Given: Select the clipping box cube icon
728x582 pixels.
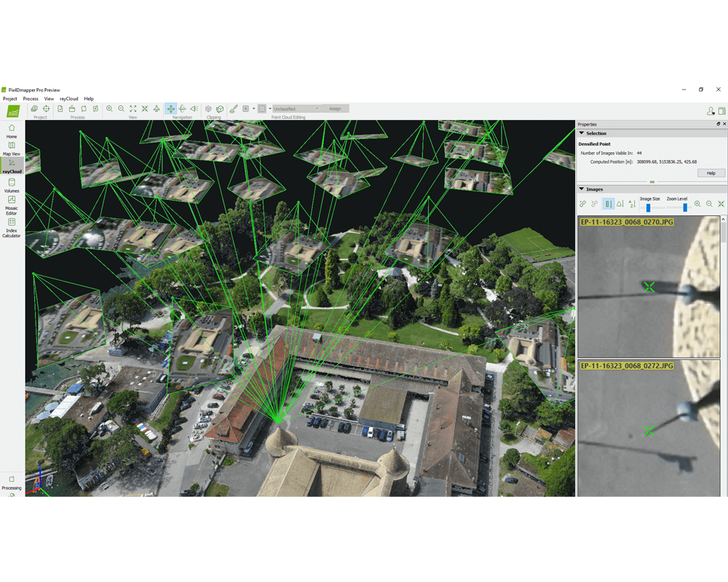Looking at the screenshot, I should click(208, 108).
